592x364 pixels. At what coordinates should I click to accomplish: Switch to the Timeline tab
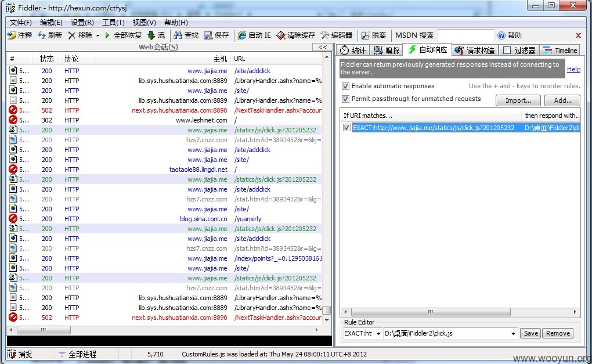pyautogui.click(x=560, y=51)
